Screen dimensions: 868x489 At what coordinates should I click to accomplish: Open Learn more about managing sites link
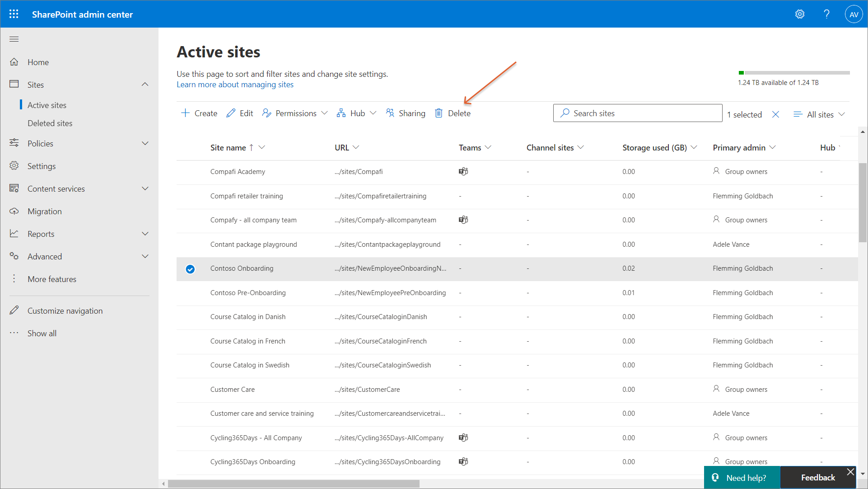tap(235, 85)
